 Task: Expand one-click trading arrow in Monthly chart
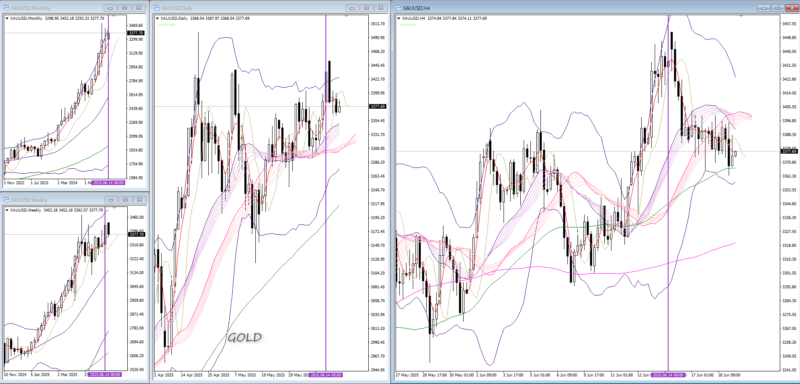[x=7, y=18]
